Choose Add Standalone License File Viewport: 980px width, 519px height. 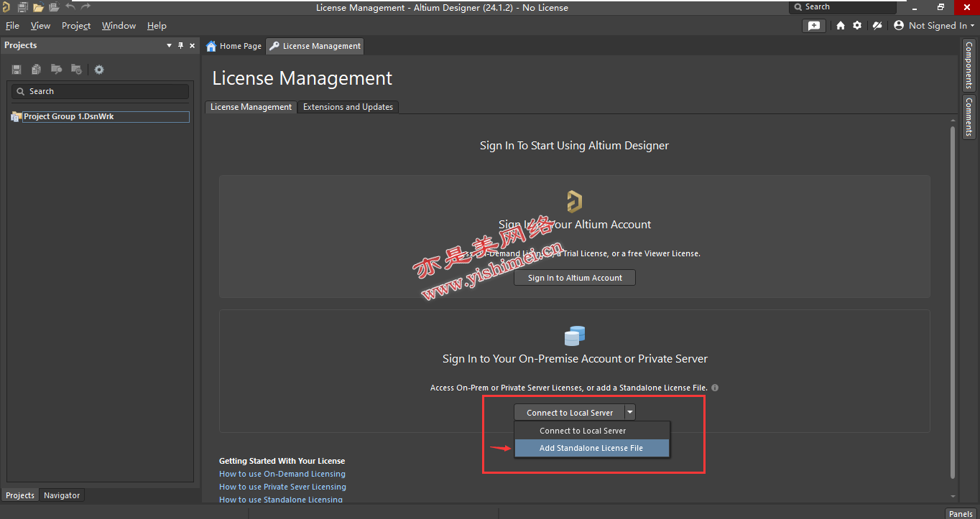pos(592,448)
